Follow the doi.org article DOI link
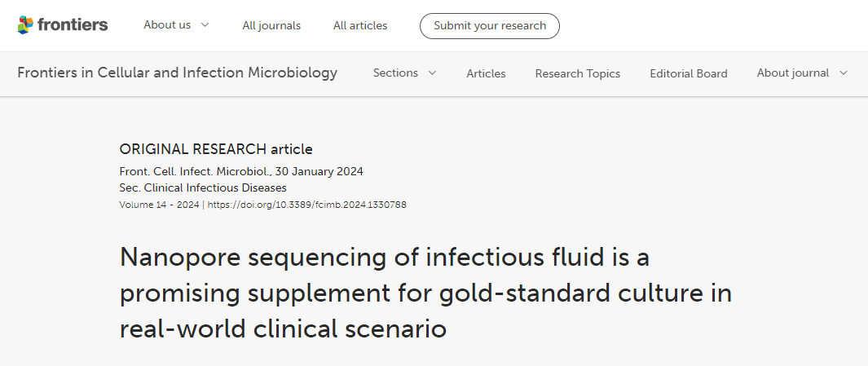 coord(306,205)
